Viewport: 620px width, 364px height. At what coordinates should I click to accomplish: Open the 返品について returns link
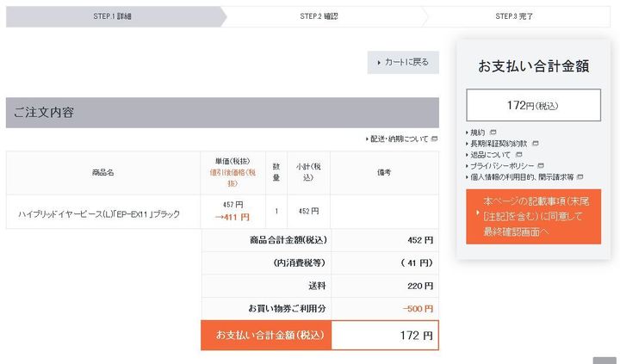pos(491,155)
